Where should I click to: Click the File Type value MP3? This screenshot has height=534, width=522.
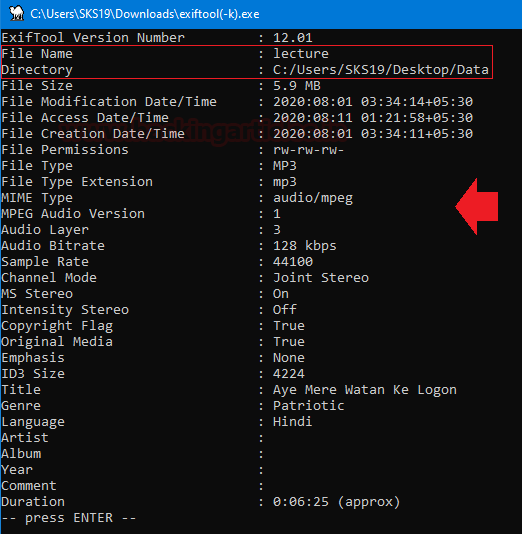pos(285,166)
